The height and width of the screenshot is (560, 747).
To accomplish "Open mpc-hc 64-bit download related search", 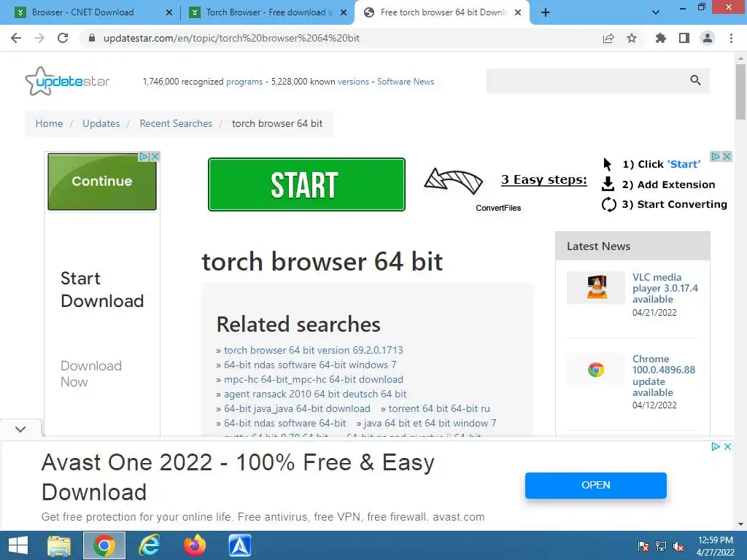I will pos(314,379).
